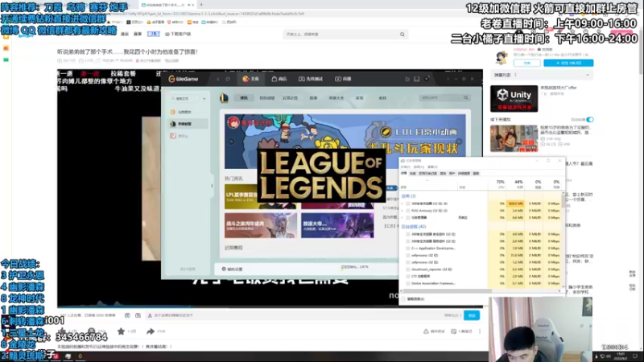Open the LPL夏季赛 news thumbnail

260,196
